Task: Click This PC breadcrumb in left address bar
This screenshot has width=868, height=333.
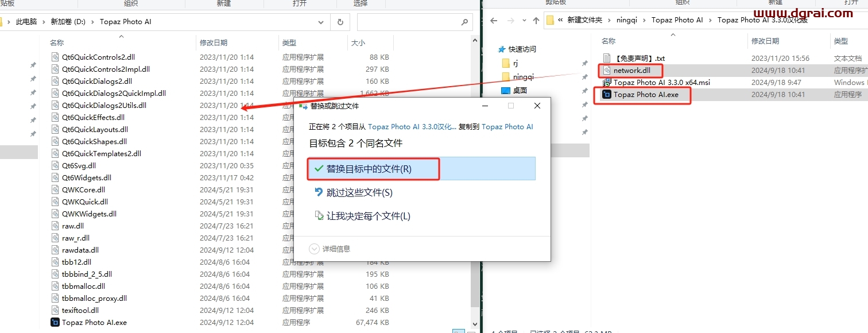Action: [x=26, y=22]
